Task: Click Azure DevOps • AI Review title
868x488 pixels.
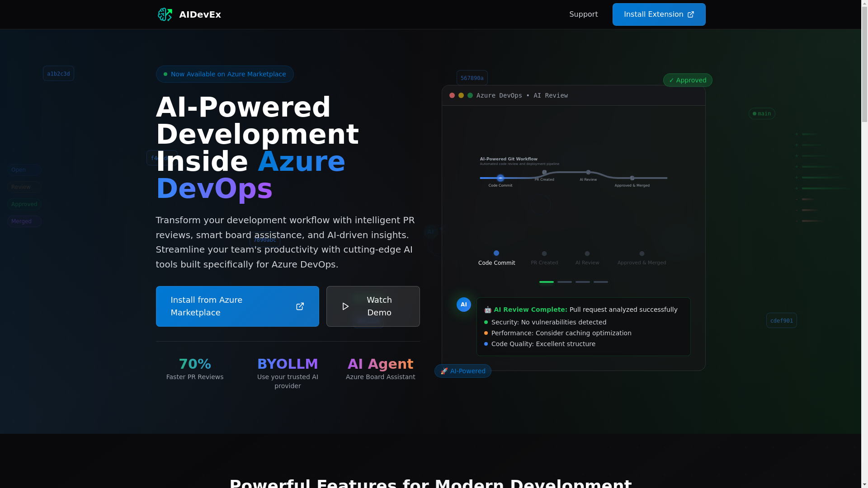Action: point(522,95)
